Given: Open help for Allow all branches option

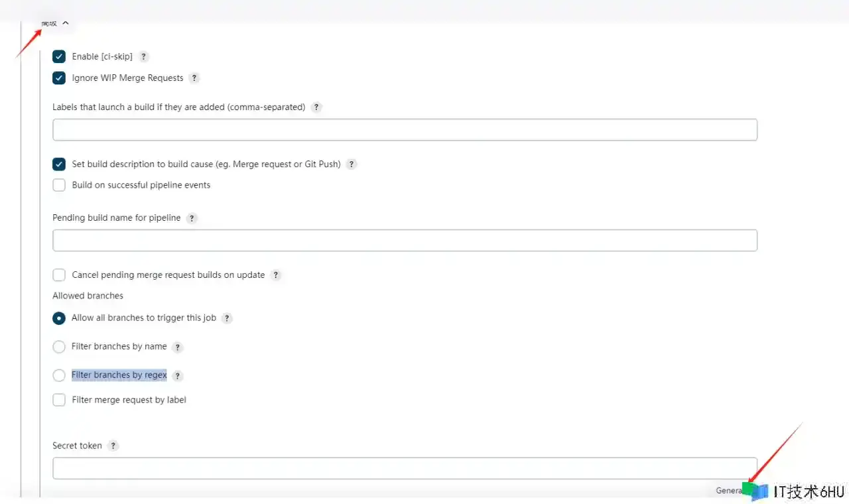Looking at the screenshot, I should click(x=227, y=318).
